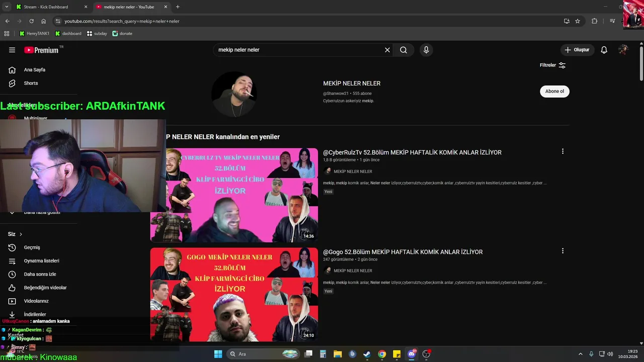
Task: Open title '@Gogo 52.Bölüm MEKİP HAFTALİK KOMİK ANLAR İZLİYOR'
Action: click(403, 252)
